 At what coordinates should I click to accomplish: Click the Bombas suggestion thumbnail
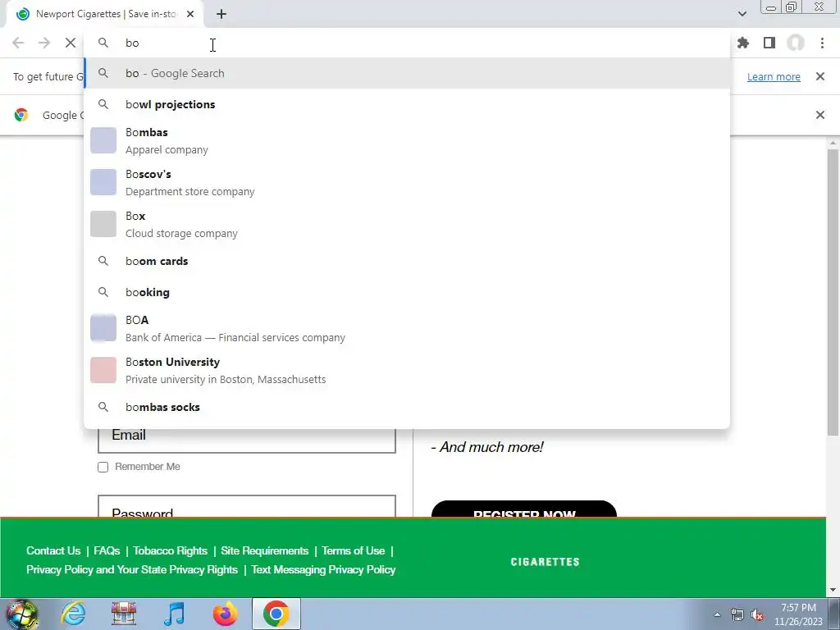(103, 140)
